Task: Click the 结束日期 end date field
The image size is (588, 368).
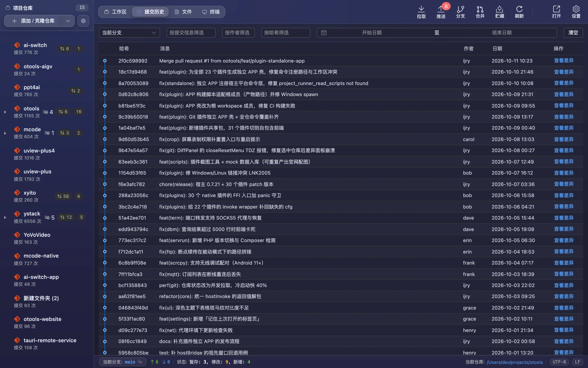Action: (502, 33)
